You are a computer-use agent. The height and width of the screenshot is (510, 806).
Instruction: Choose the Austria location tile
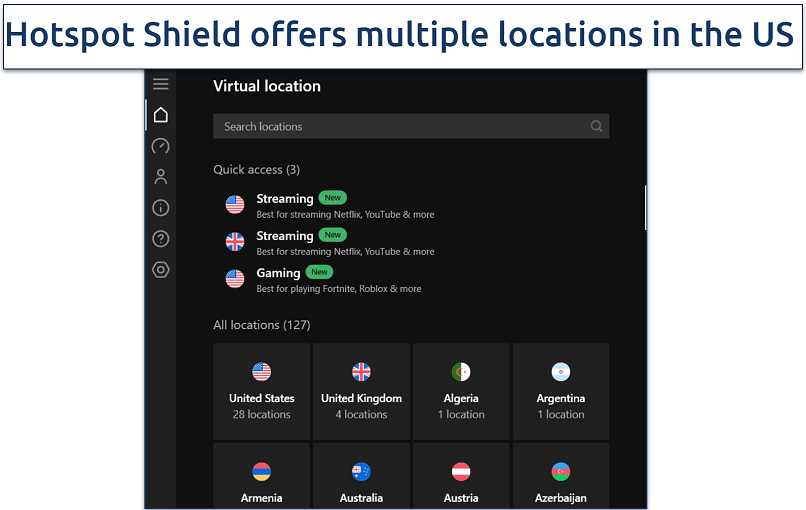[x=461, y=478]
